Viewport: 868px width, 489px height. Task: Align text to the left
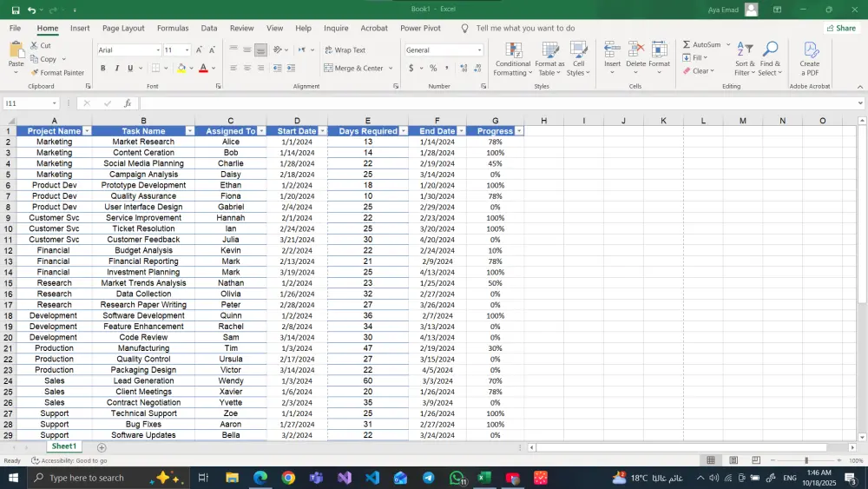(x=233, y=68)
